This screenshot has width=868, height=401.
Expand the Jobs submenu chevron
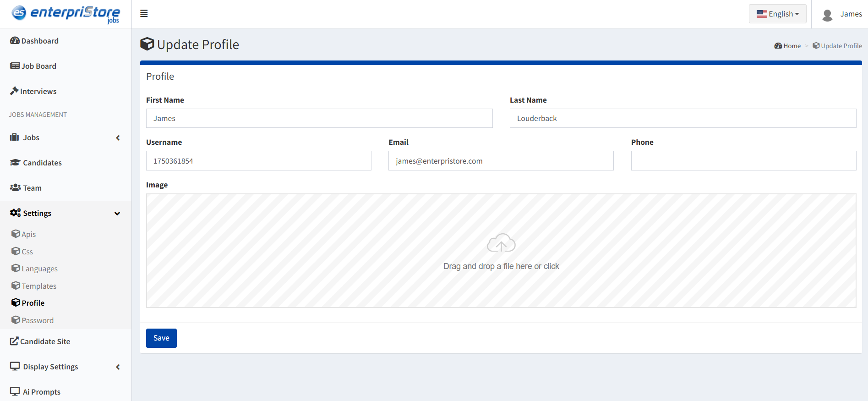(118, 138)
